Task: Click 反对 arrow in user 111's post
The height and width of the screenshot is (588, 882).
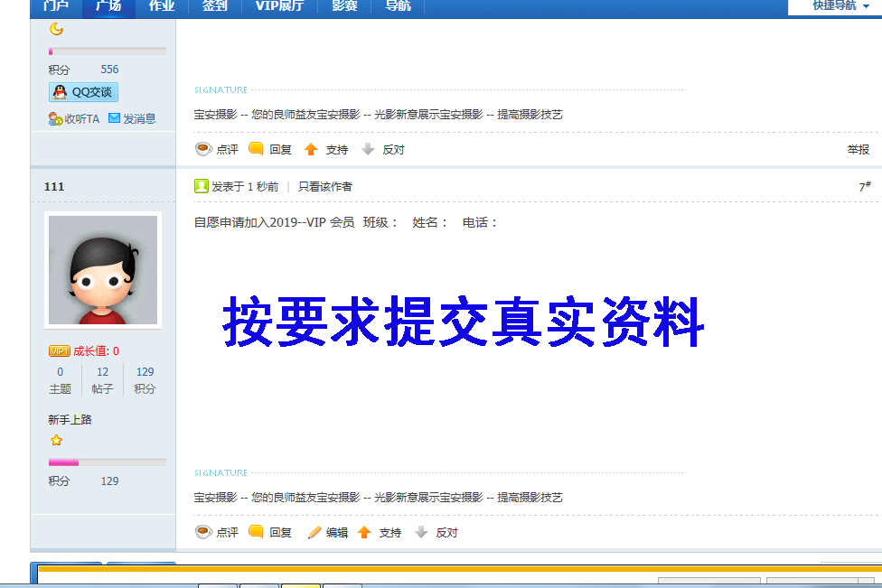Action: pos(436,533)
